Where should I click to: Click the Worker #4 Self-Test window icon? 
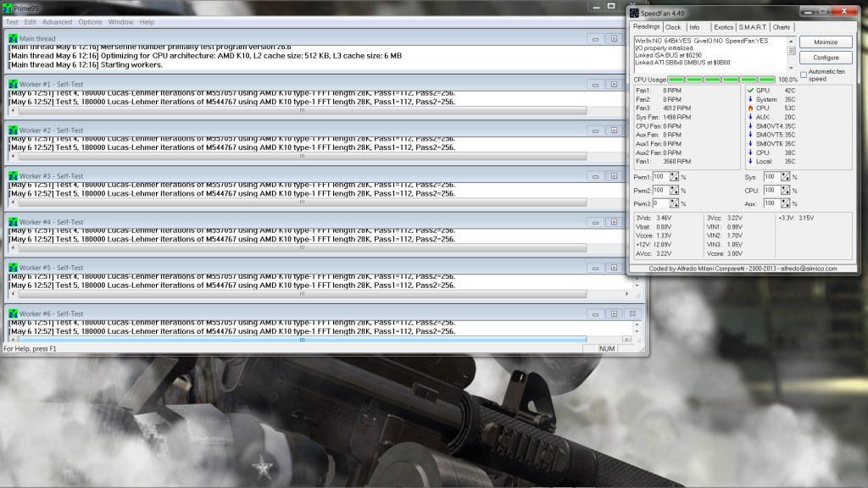[12, 222]
